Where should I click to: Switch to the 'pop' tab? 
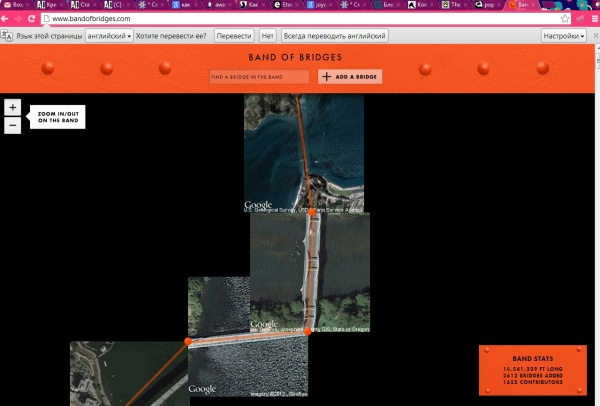(488, 5)
